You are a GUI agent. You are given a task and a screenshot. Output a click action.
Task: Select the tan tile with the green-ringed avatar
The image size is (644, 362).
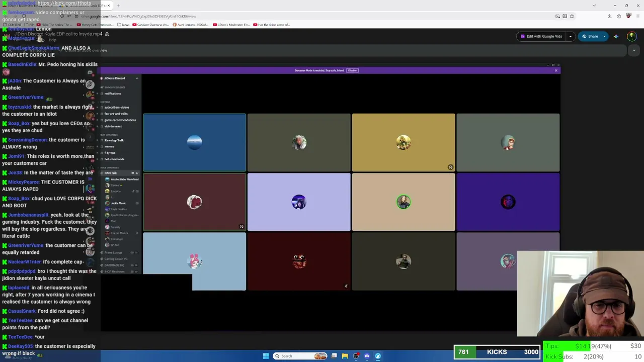click(x=404, y=202)
